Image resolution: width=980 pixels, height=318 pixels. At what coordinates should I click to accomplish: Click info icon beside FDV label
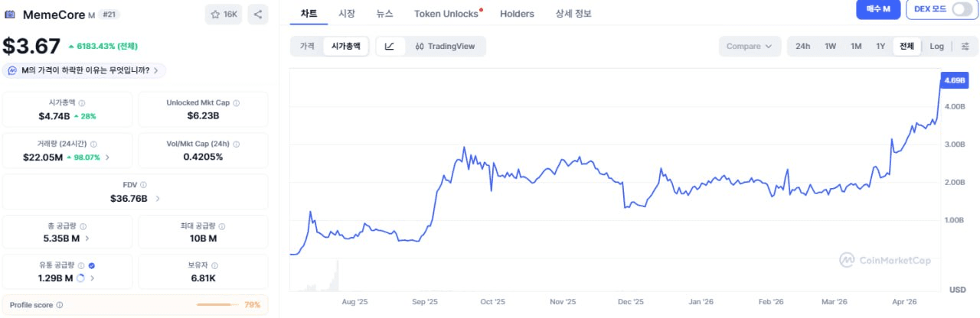click(143, 185)
